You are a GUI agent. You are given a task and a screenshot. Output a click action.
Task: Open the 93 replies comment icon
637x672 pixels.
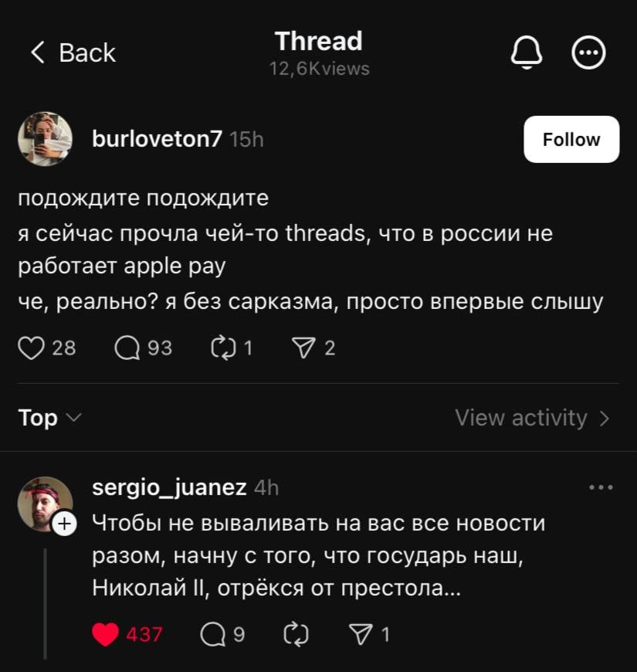pyautogui.click(x=127, y=349)
